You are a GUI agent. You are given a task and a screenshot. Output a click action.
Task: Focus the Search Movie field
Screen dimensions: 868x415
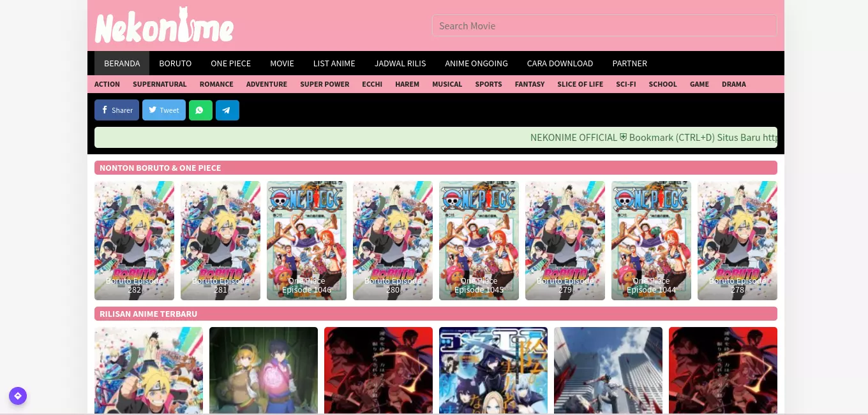click(x=604, y=25)
